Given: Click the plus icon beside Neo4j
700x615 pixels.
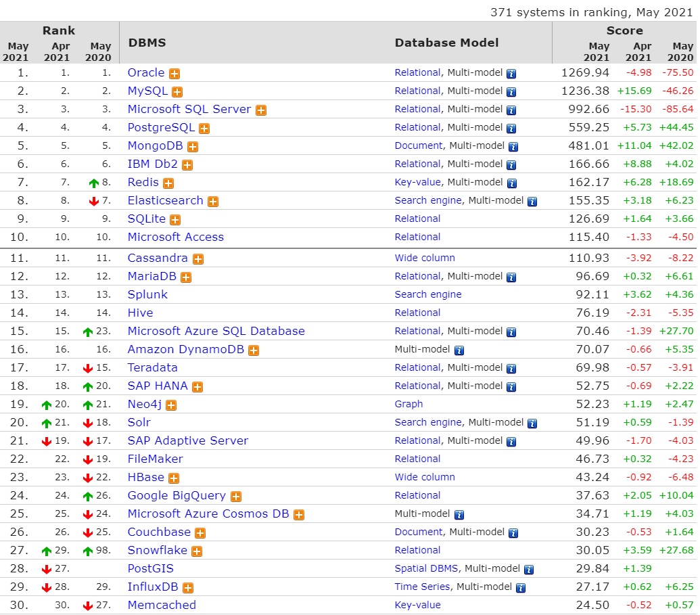Looking at the screenshot, I should coord(171,405).
